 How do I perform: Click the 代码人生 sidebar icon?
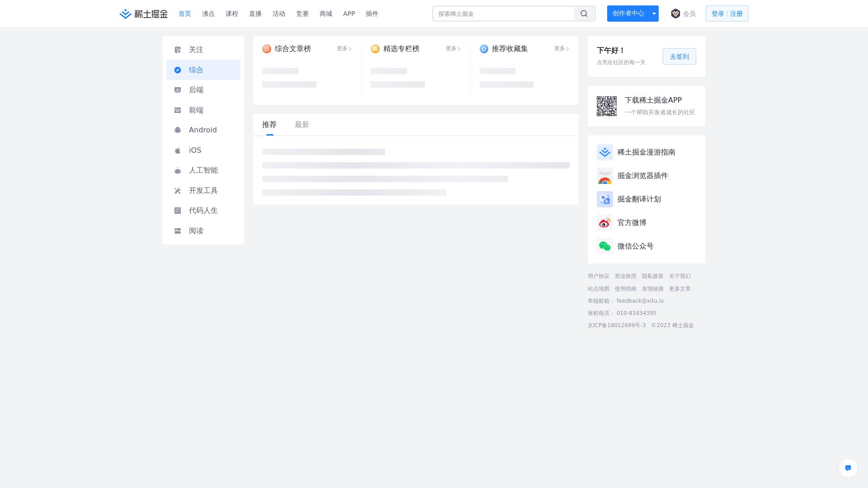coord(178,211)
